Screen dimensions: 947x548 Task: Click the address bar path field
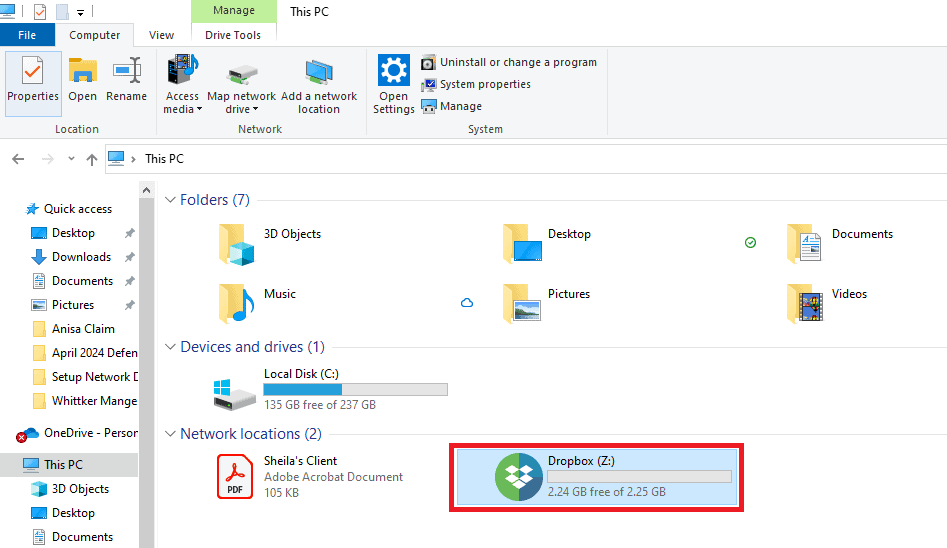(x=525, y=159)
